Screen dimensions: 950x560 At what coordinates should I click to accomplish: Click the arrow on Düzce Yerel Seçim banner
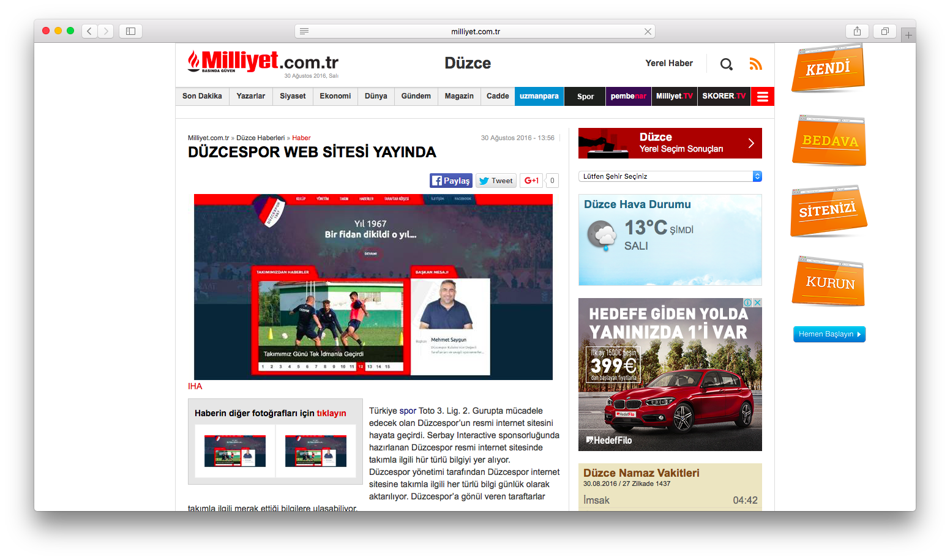pos(751,143)
